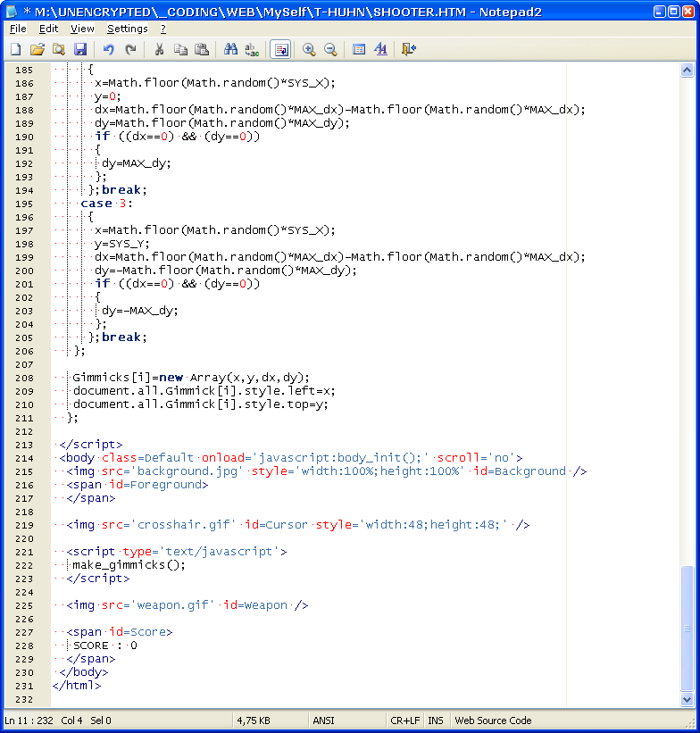The width and height of the screenshot is (700, 733).
Task: Redo the last undone edit
Action: tap(130, 49)
